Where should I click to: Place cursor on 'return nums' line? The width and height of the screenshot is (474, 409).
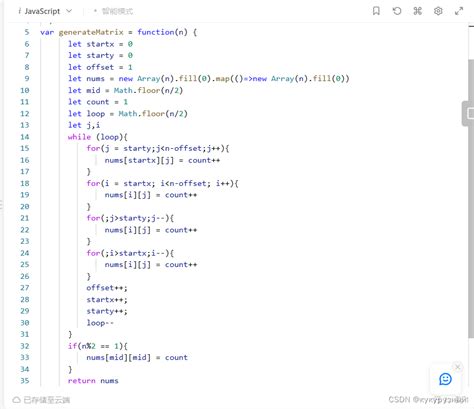pyautogui.click(x=93, y=381)
